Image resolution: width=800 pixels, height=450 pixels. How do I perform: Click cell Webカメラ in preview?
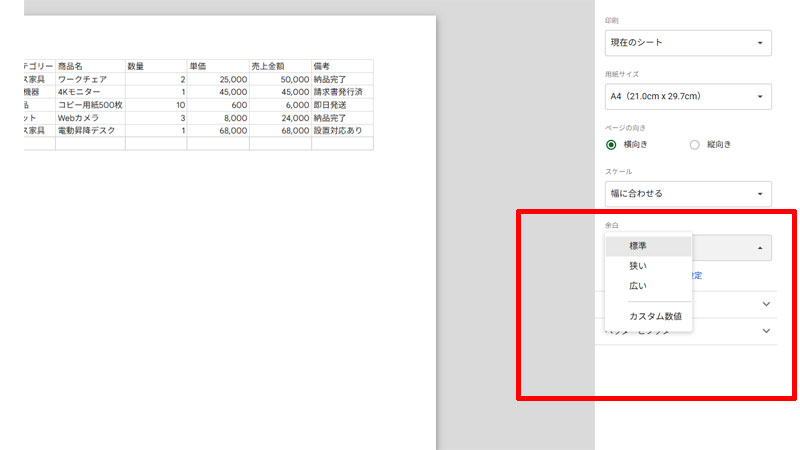[90, 118]
